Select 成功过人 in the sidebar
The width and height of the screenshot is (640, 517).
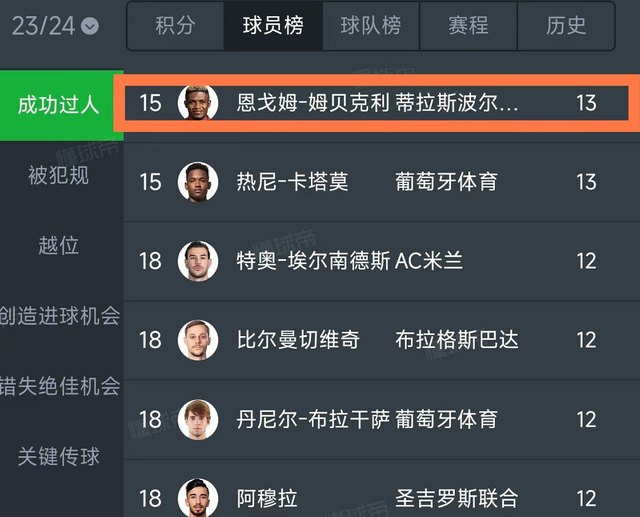59,104
